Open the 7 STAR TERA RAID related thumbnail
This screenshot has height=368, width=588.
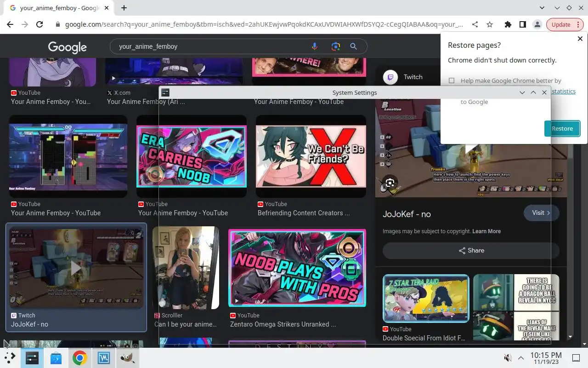pyautogui.click(x=426, y=299)
